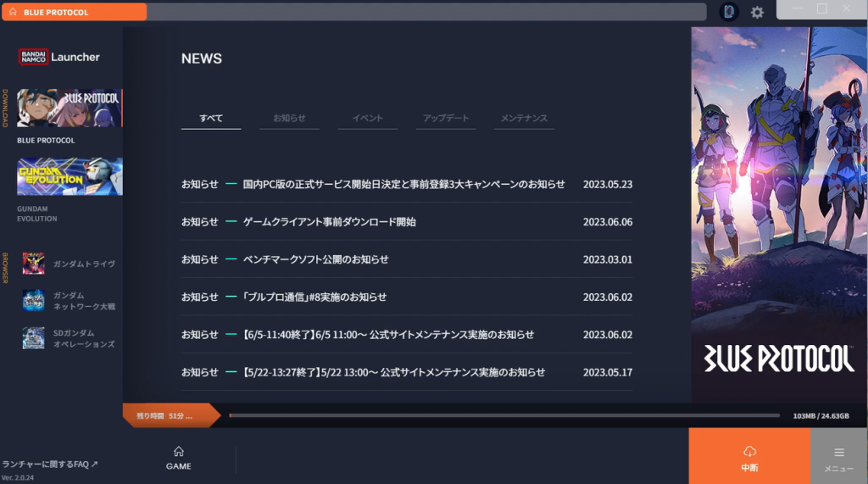Click the Blue Protocol key art banner
This screenshot has width=868, height=484.
point(778,214)
